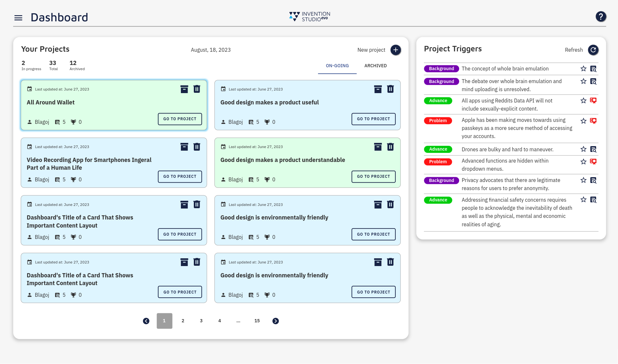The image size is (618, 364).
Task: Go to previous projects page
Action: (x=146, y=321)
